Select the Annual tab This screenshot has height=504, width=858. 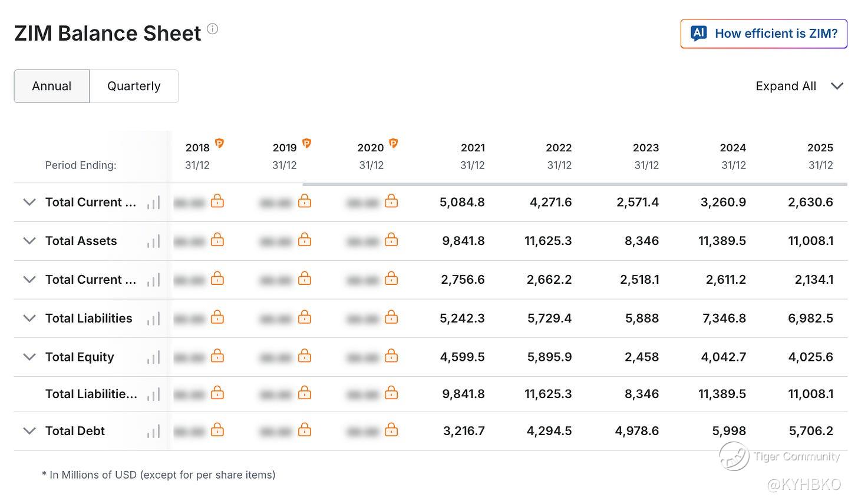coord(52,86)
